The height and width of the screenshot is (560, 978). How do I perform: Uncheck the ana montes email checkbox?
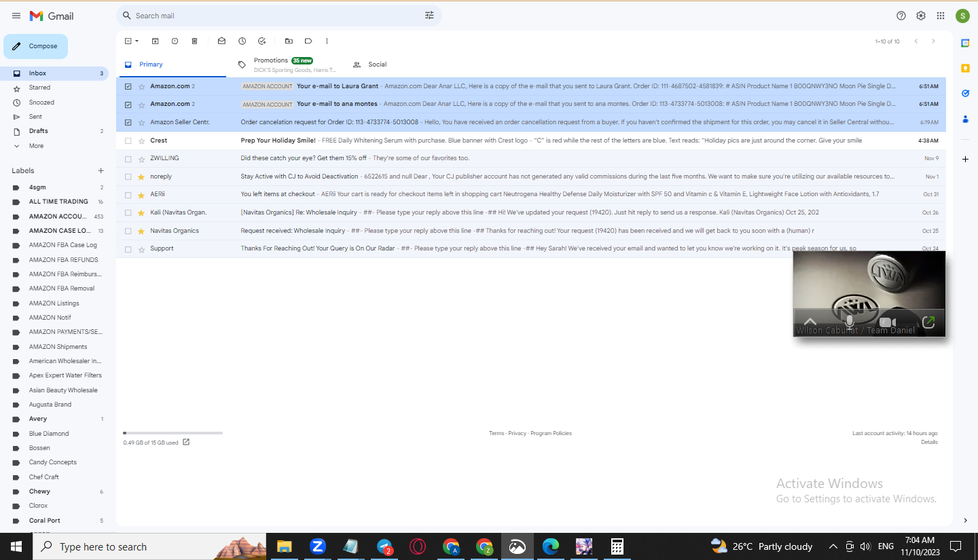pos(128,105)
